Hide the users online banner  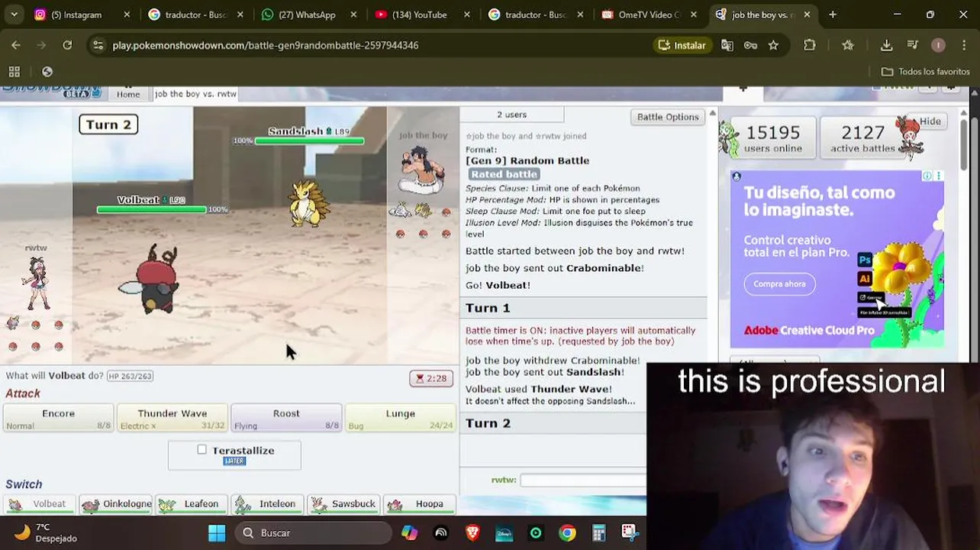pos(930,121)
